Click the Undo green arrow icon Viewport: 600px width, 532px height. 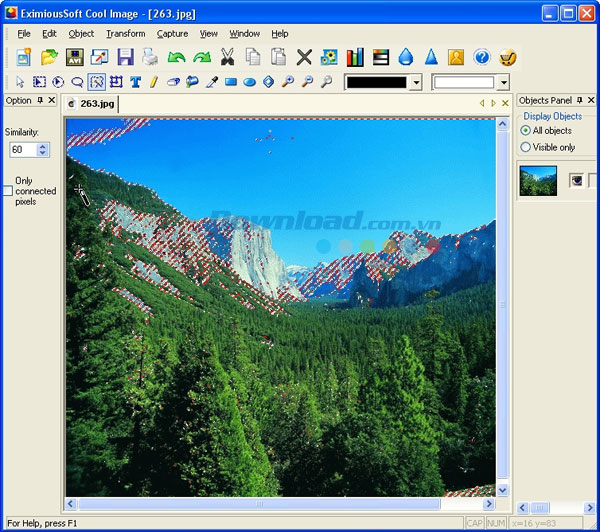177,58
